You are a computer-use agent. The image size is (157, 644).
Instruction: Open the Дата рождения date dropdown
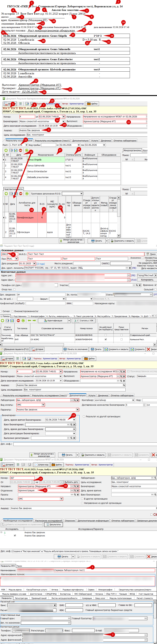tap(34, 264)
